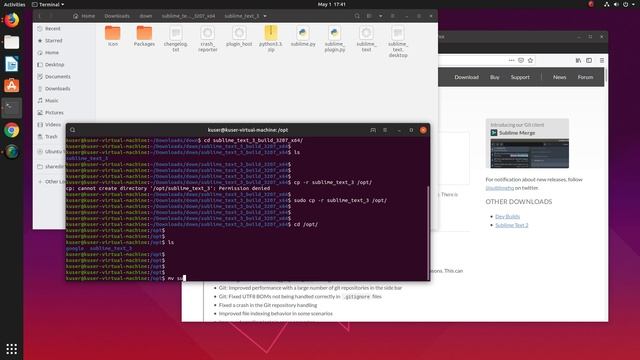The height and width of the screenshot is (360, 640).
Task: Select the sublime.py file
Action: tap(303, 36)
